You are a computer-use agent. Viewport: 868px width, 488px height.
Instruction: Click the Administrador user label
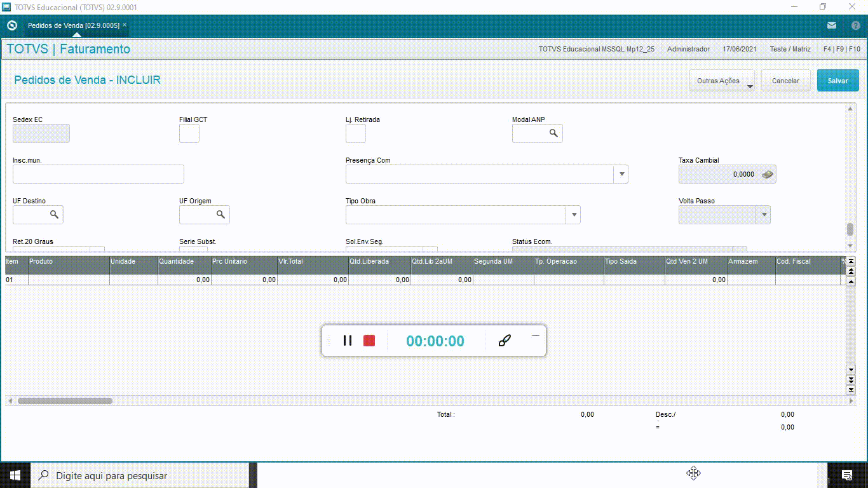[688, 49]
